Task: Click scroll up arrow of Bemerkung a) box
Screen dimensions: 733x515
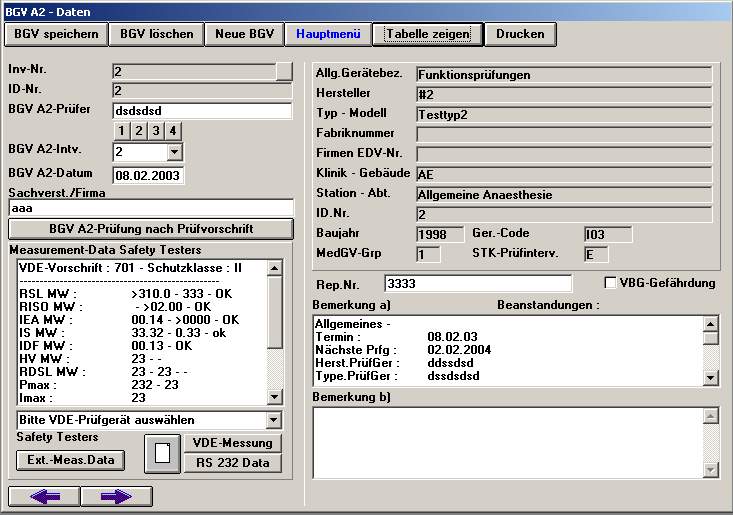Action: [x=711, y=323]
